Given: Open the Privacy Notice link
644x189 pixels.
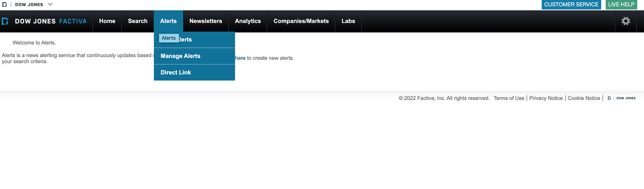Looking at the screenshot, I should (546, 98).
